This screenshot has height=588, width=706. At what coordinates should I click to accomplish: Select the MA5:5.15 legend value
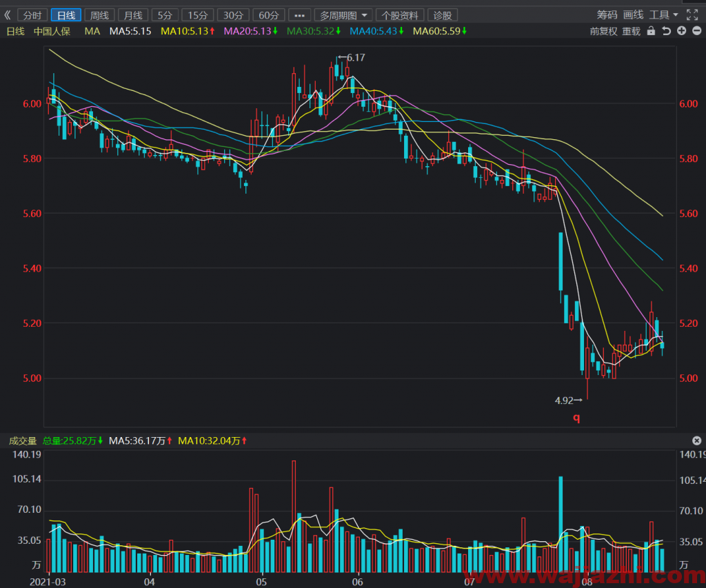[130, 31]
